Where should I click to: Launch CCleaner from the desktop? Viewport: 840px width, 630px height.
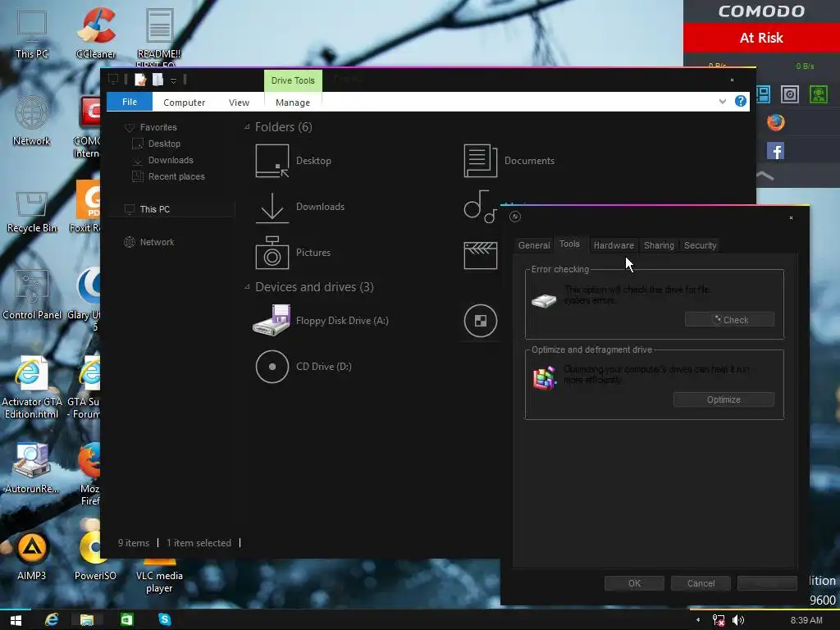95,33
